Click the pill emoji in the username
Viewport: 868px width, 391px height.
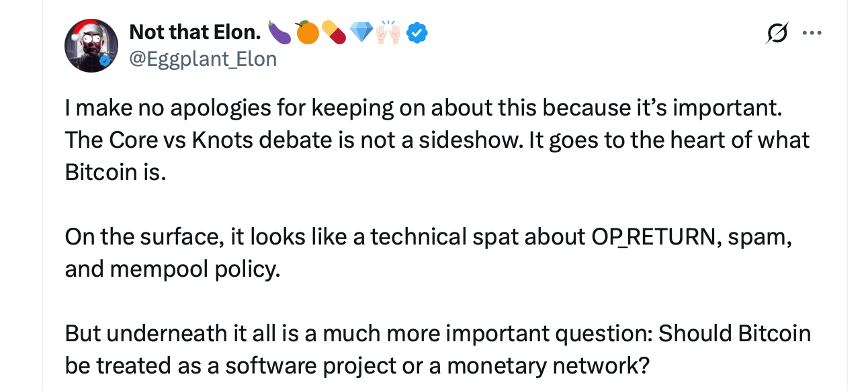click(333, 32)
